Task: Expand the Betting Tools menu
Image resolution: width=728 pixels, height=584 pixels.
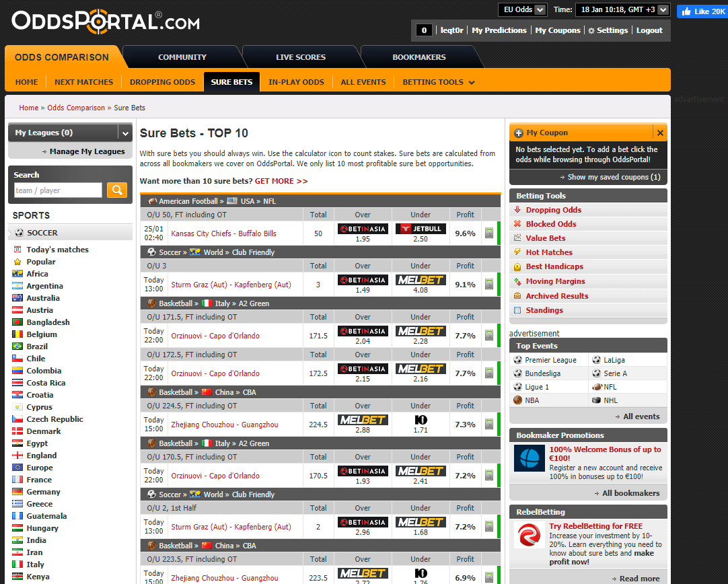Action: tap(439, 82)
